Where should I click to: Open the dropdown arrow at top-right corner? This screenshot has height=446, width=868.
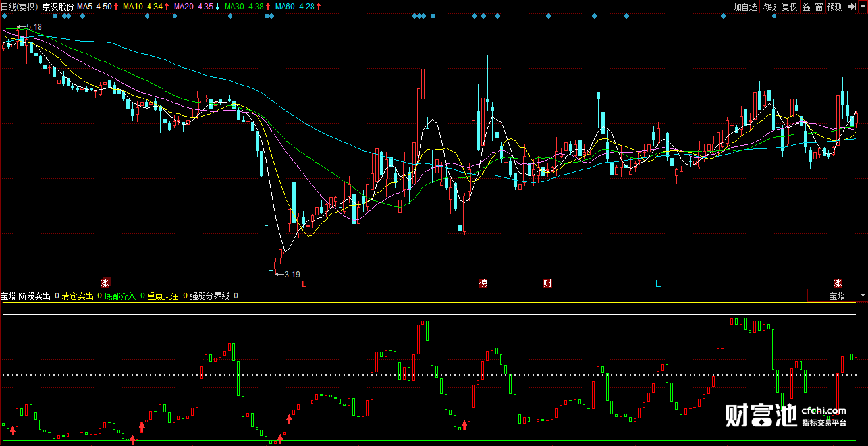coord(862,7)
